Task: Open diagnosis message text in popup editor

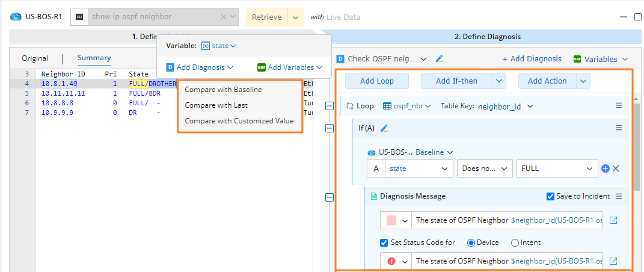Action: point(613,220)
